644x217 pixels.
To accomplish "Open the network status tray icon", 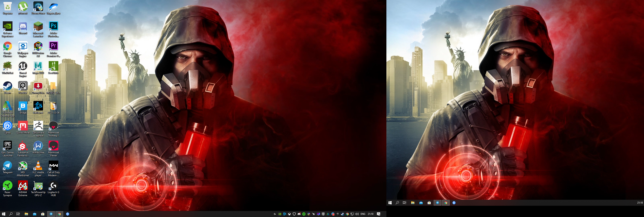I will 352,214.
